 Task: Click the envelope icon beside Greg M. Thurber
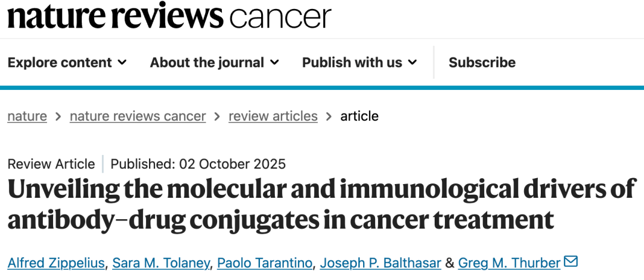(571, 262)
